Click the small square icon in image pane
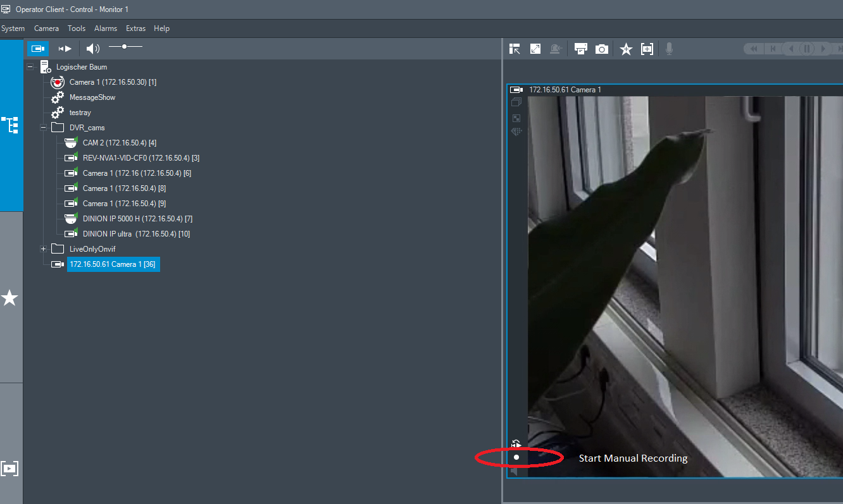Viewport: 843px width, 504px height. [516, 118]
